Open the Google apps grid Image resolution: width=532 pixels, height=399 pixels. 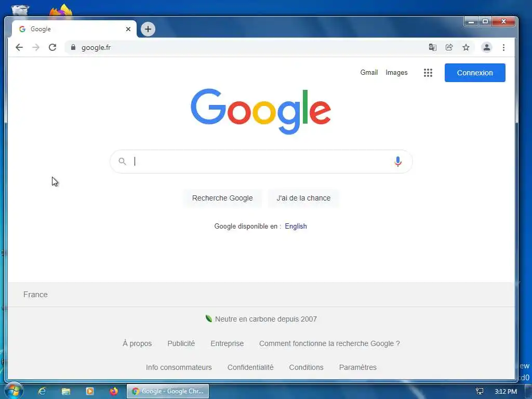428,73
